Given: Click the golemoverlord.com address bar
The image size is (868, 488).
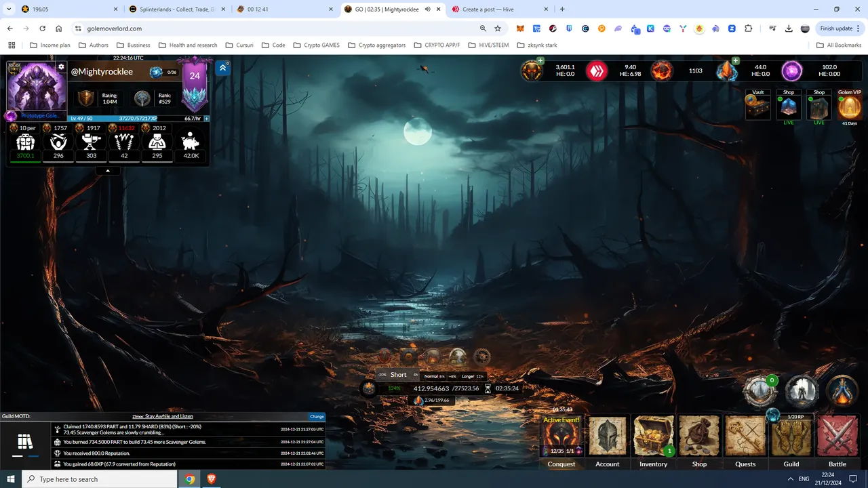Looking at the screenshot, I should tap(278, 28).
